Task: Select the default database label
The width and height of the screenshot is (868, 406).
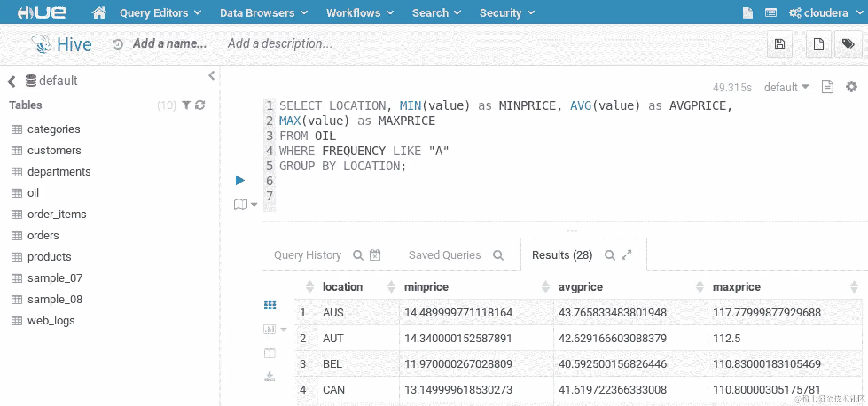Action: click(x=58, y=81)
